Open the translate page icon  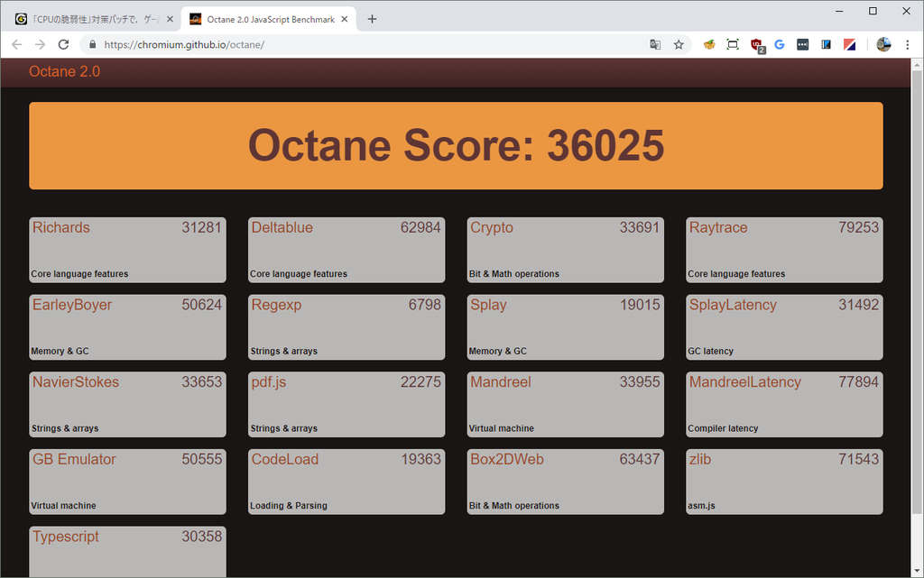point(655,45)
